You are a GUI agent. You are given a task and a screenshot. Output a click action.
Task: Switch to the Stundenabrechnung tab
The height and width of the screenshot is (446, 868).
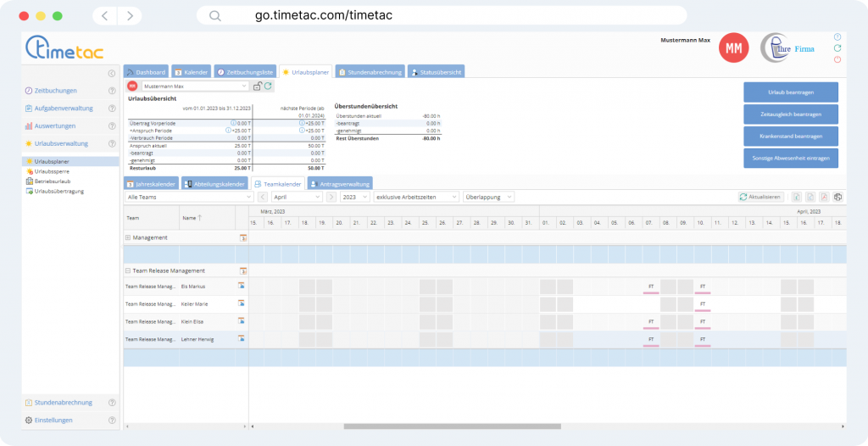(x=370, y=72)
